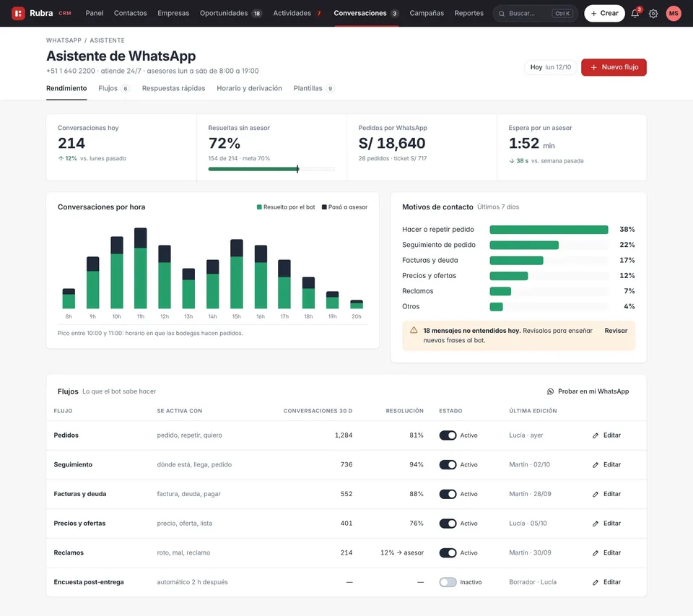
Task: Click the warning icon in unread messages alert
Action: [x=414, y=330]
